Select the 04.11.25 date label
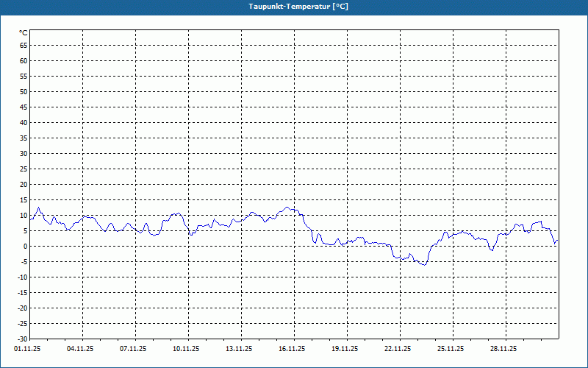The height and width of the screenshot is (368, 588). tap(80, 349)
